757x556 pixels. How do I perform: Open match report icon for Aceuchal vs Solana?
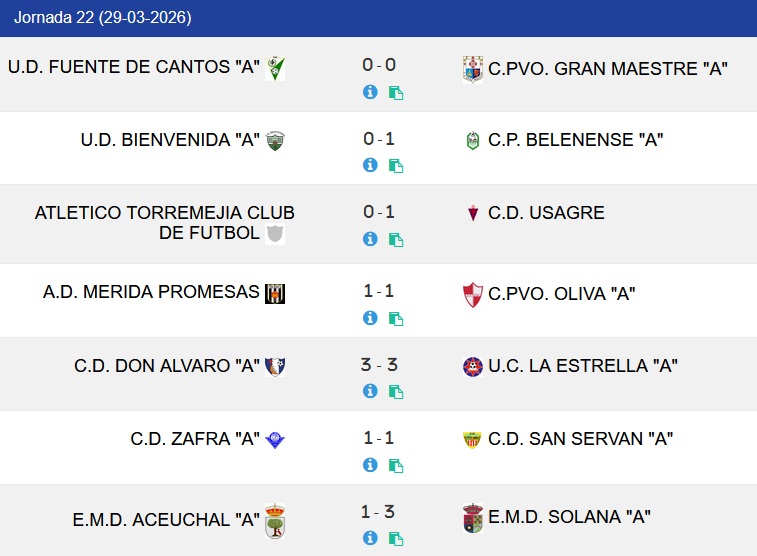click(396, 539)
